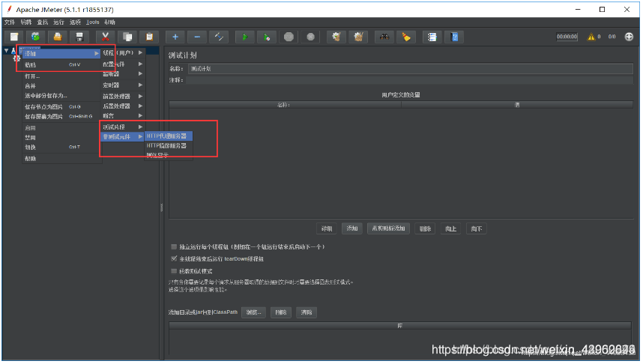This screenshot has height=364, width=643.
Task: Expand the 断言 submenu
Action: (123, 116)
